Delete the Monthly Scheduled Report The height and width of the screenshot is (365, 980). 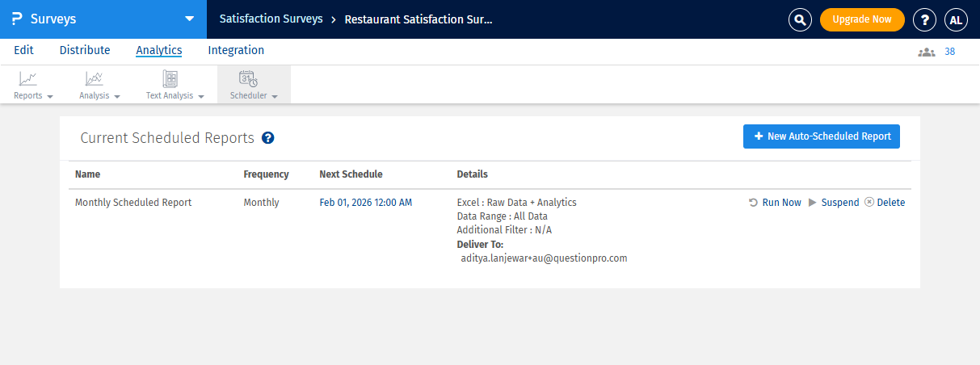pyautogui.click(x=891, y=203)
